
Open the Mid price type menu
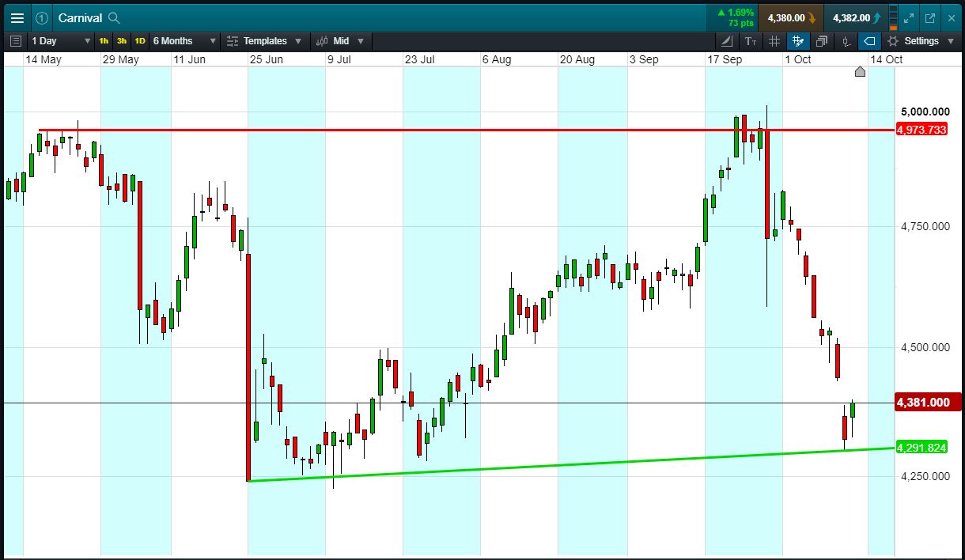pos(341,41)
